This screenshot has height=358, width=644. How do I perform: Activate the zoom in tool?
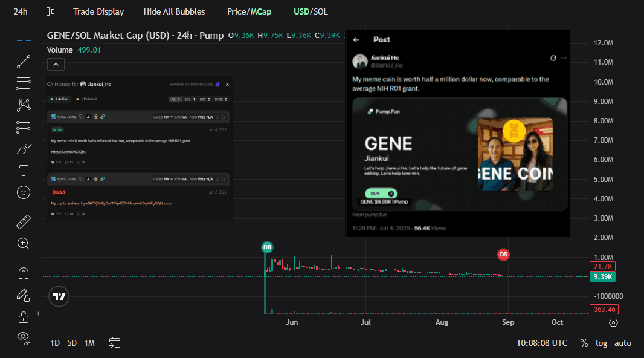[24, 243]
